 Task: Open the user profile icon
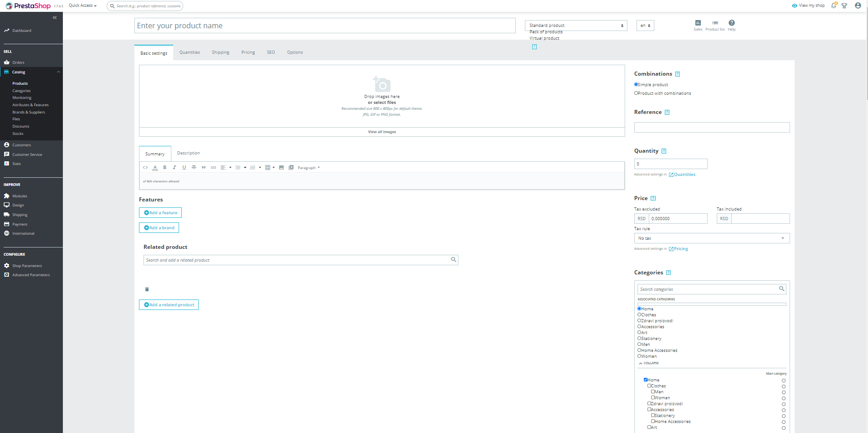click(858, 5)
